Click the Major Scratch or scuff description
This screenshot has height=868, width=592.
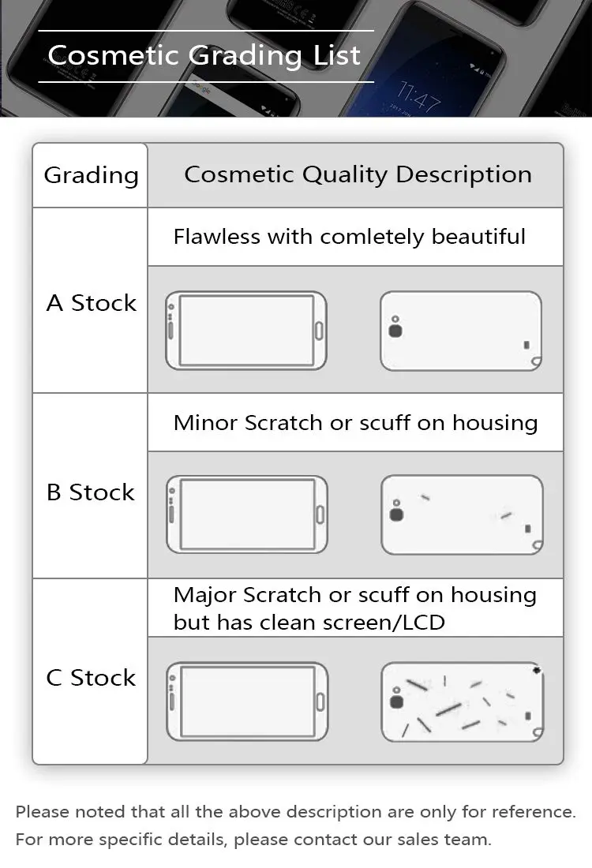point(355,608)
